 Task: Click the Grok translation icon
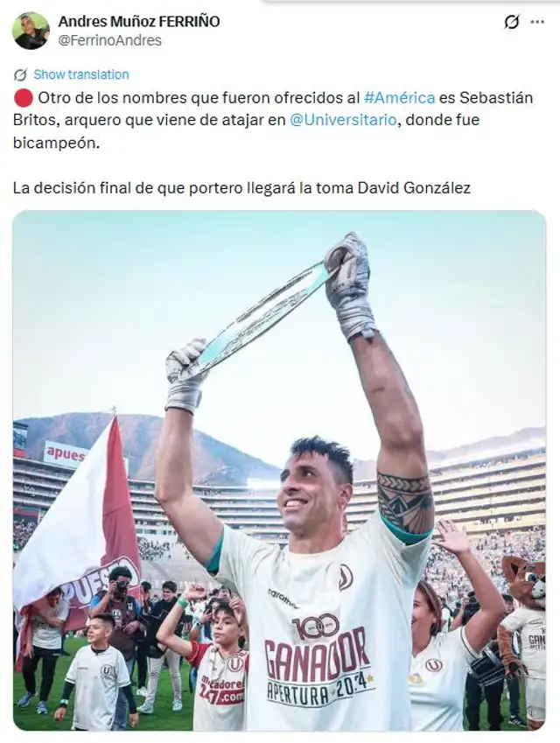coord(20,75)
